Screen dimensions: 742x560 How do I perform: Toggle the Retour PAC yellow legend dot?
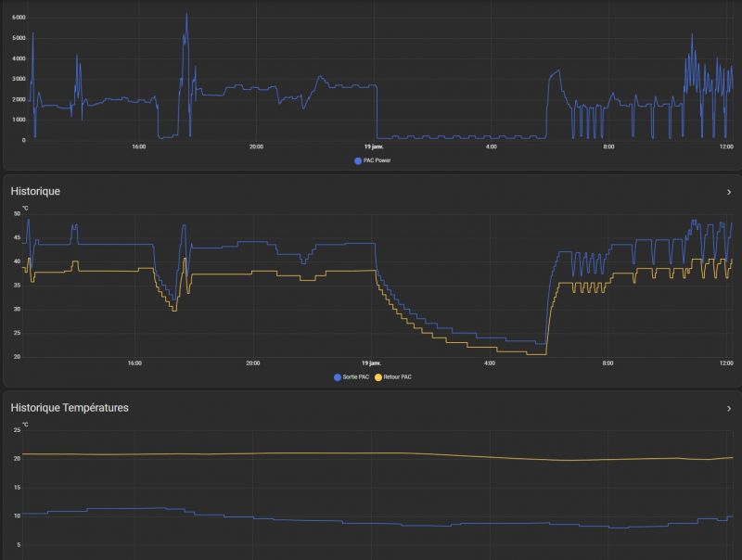coord(378,377)
